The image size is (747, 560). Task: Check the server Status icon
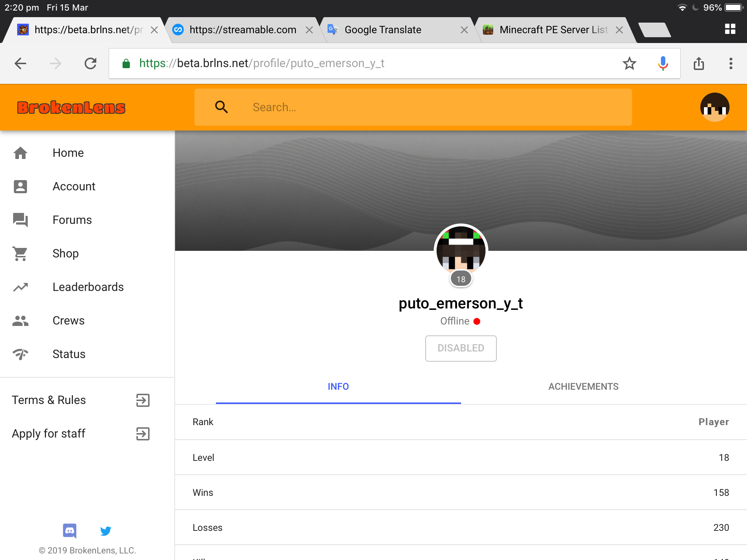click(x=20, y=354)
